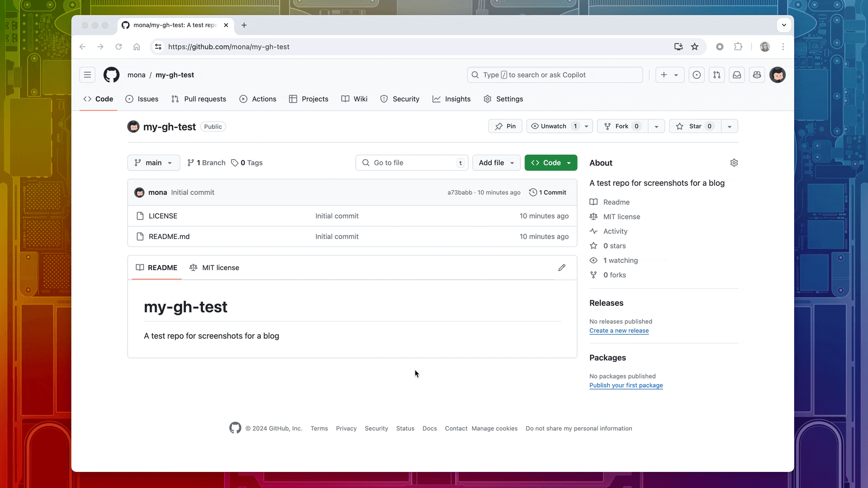Open the Projects tab

pyautogui.click(x=309, y=99)
